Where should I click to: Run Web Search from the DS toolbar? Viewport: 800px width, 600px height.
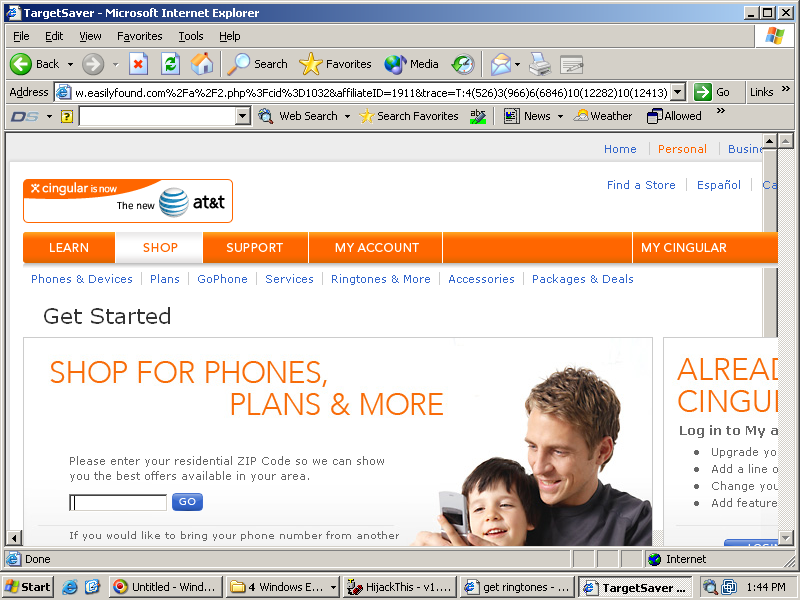coord(298,116)
